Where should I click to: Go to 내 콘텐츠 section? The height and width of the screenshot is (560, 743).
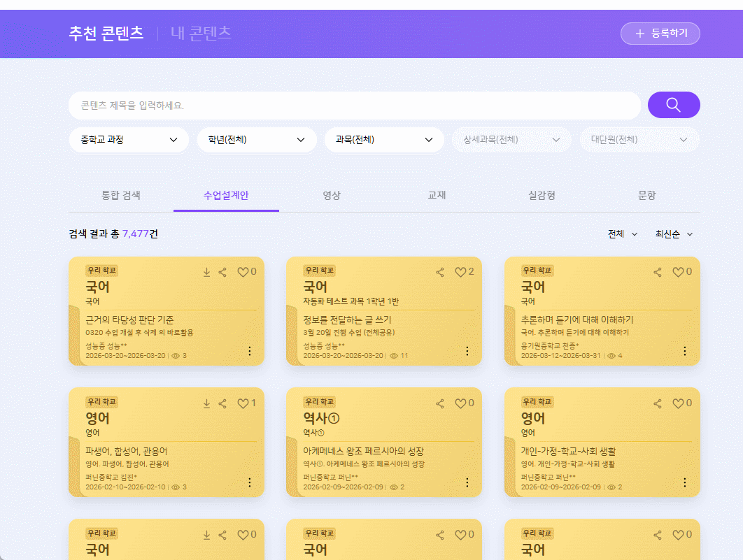[x=201, y=33]
